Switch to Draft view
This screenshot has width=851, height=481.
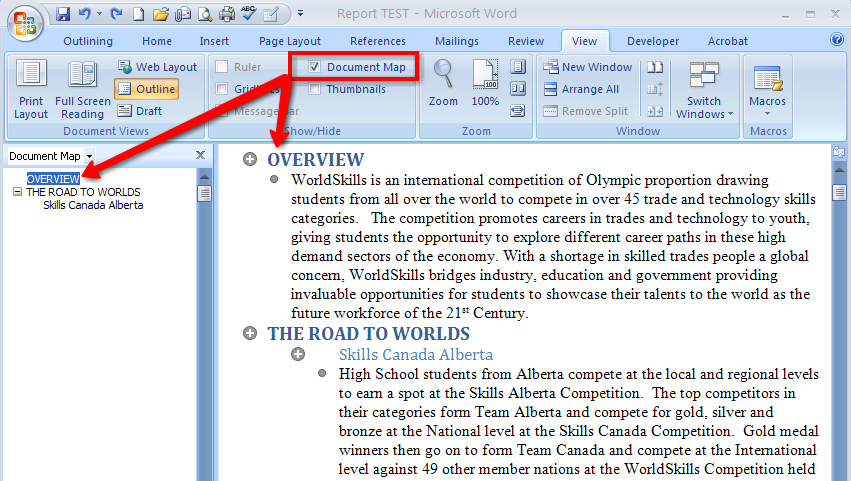tap(140, 111)
